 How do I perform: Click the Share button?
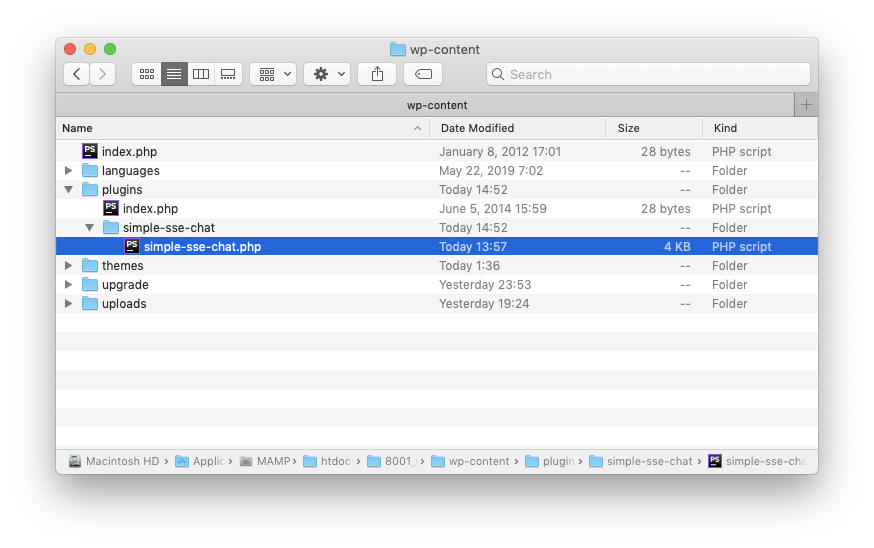(377, 74)
